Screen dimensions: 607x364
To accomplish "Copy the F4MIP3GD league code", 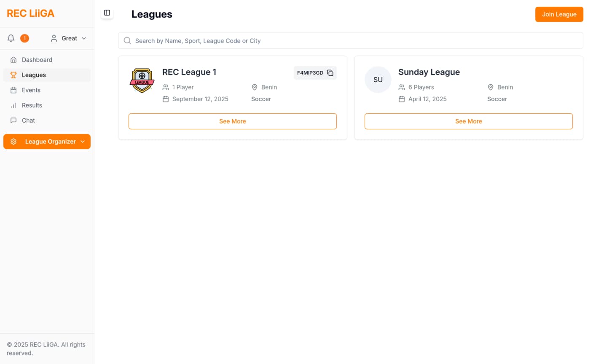I will [x=330, y=73].
